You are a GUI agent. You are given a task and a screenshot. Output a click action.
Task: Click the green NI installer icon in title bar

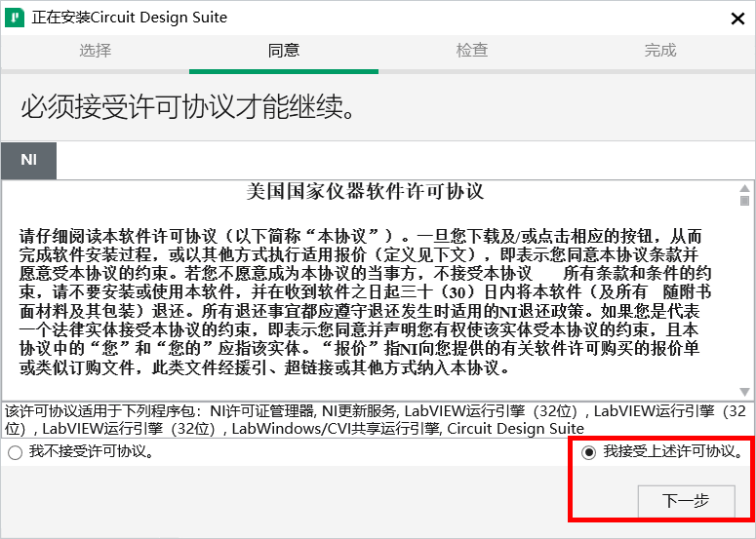click(x=15, y=18)
